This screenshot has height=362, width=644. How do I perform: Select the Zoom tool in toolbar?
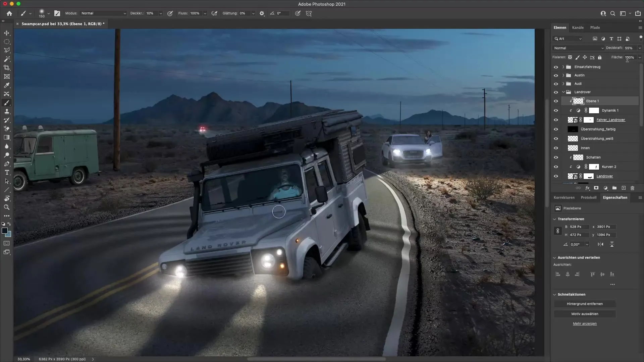pyautogui.click(x=7, y=207)
